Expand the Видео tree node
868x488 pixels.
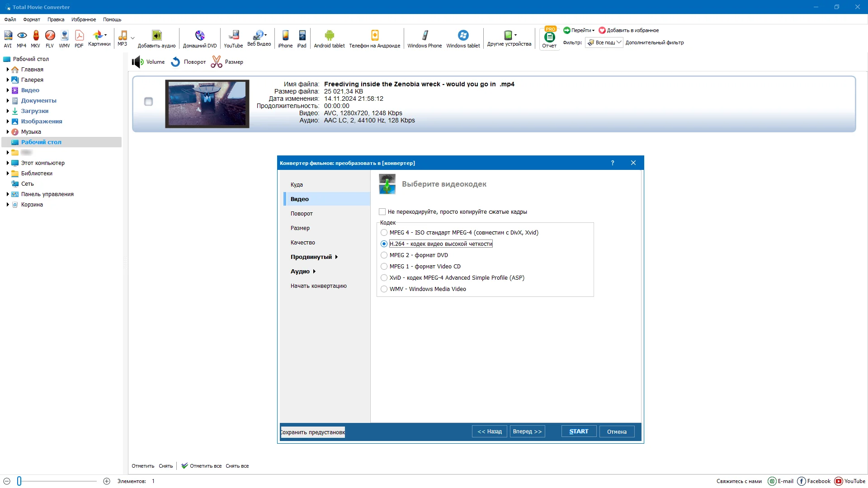point(8,90)
